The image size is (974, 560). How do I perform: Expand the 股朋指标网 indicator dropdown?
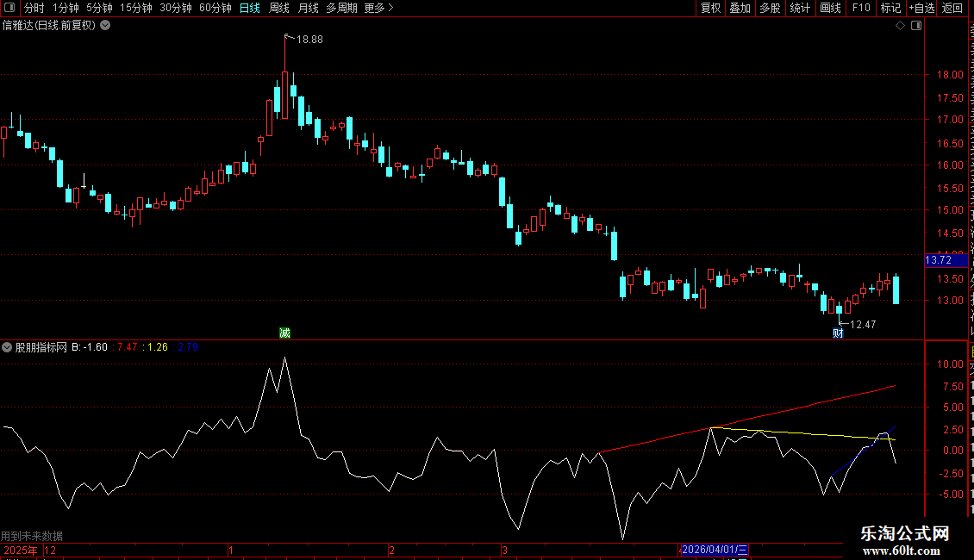(x=7, y=347)
